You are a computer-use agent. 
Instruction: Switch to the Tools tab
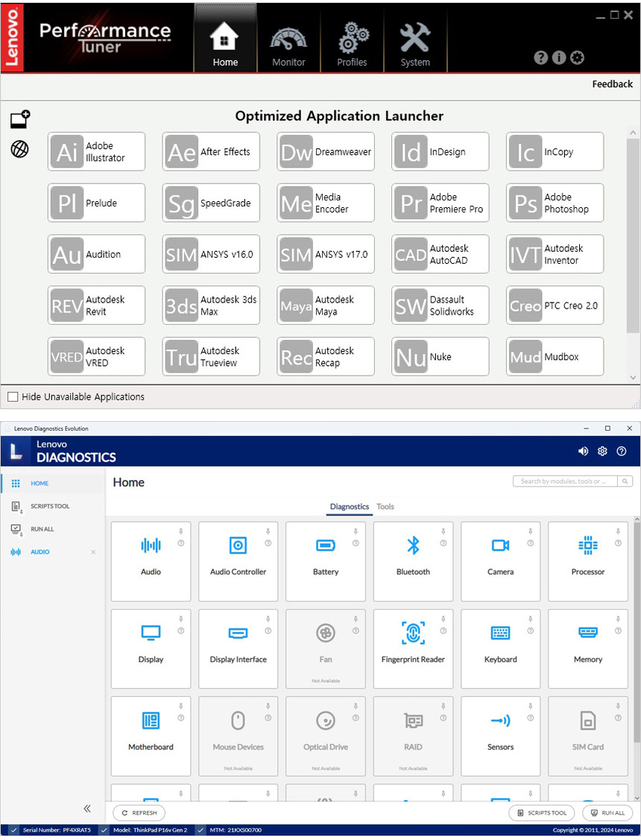click(x=385, y=507)
